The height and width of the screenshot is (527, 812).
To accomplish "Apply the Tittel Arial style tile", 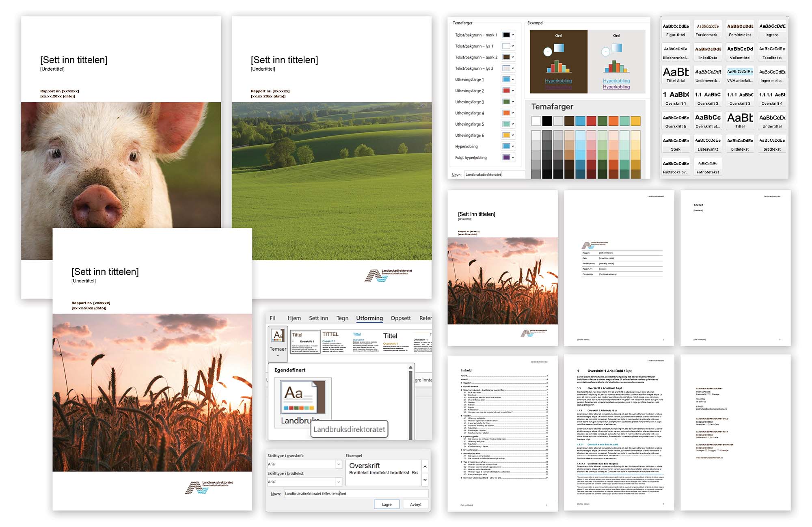I will click(676, 75).
